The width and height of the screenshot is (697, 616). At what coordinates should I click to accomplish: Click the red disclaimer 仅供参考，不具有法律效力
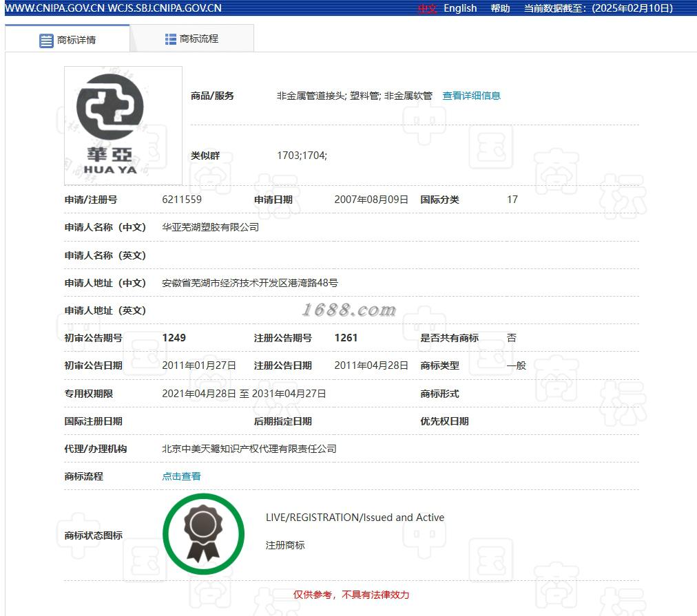351,595
